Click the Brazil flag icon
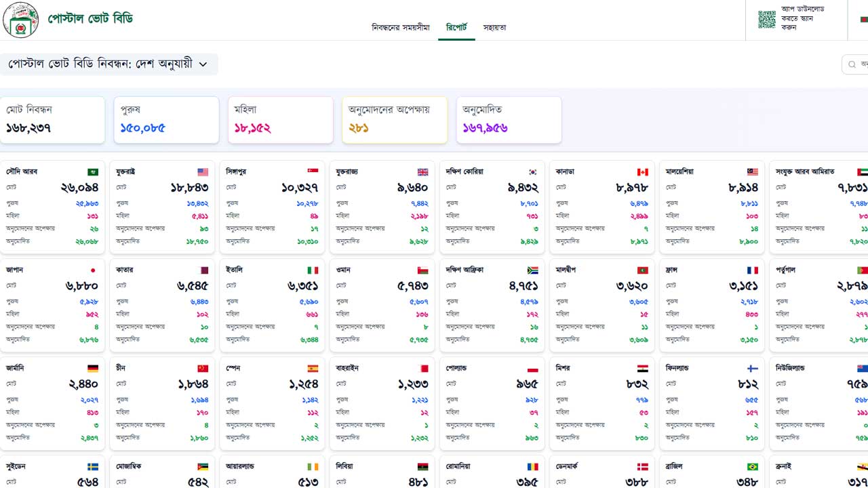Image resolution: width=868 pixels, height=488 pixels. tap(752, 467)
